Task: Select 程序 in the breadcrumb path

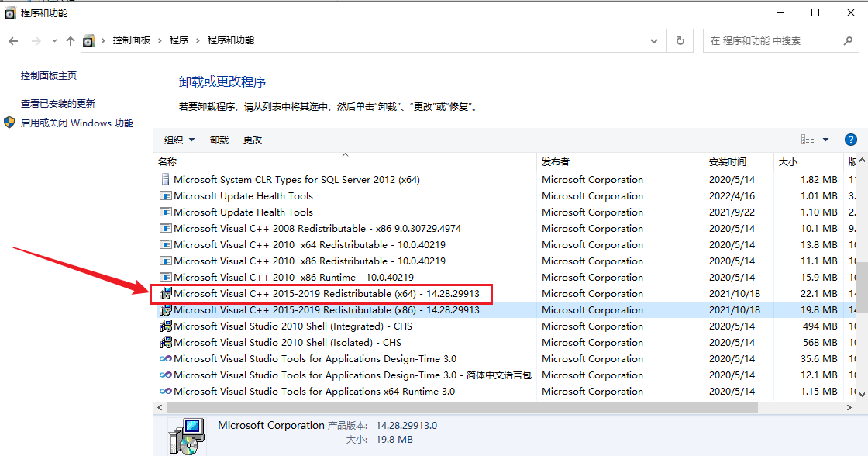Action: 179,40
